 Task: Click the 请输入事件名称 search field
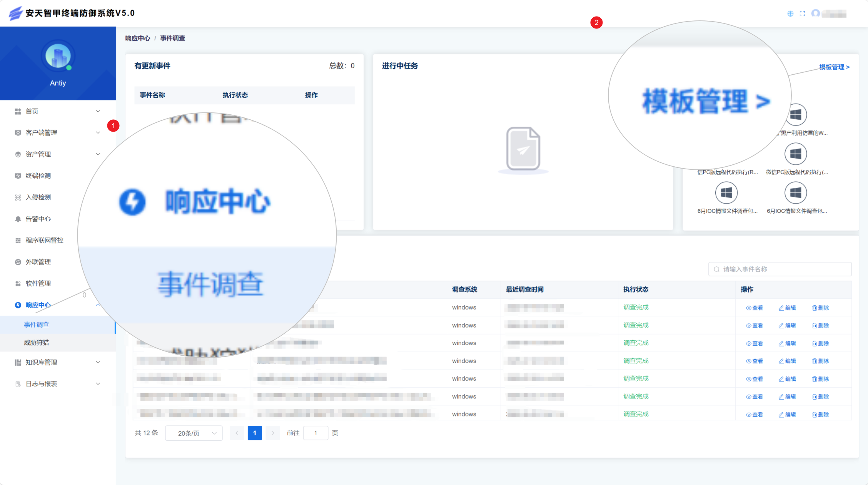click(x=780, y=269)
